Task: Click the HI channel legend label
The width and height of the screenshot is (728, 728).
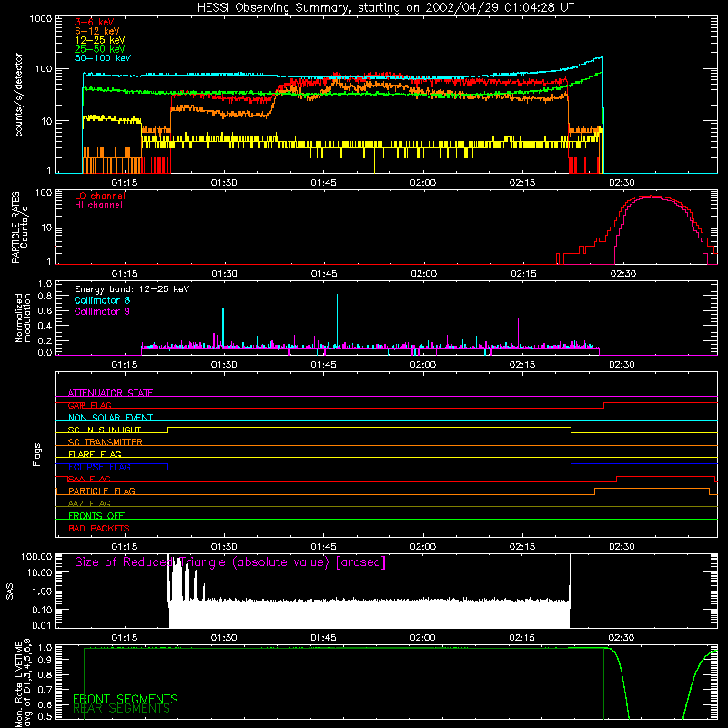Action: coord(98,206)
